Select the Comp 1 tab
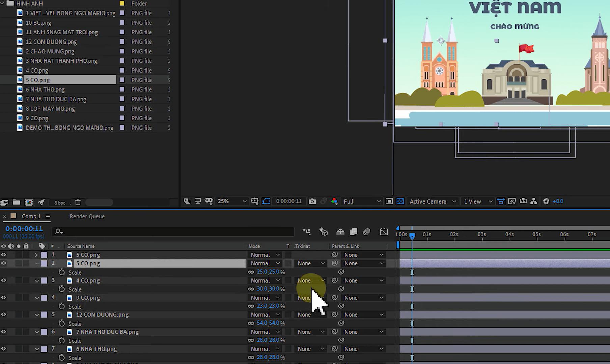610x364 pixels. click(x=31, y=216)
